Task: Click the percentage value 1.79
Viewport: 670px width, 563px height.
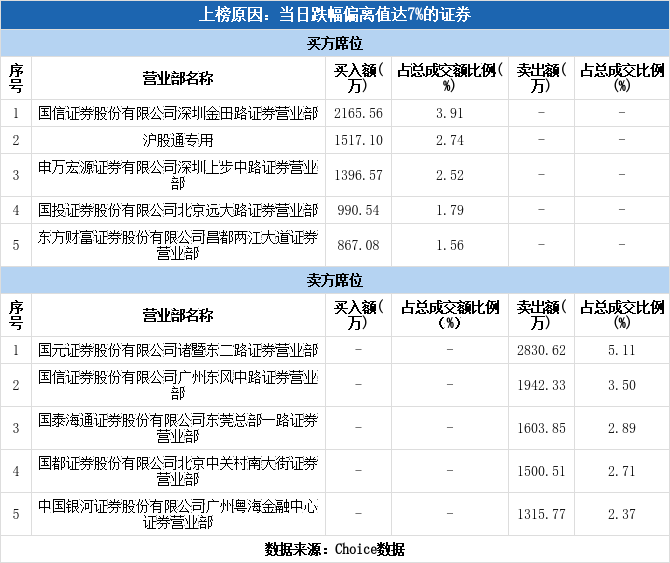Action: 450,210
